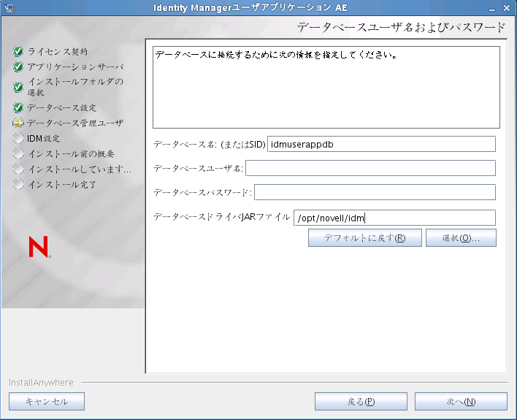Focus the データベースパスワード input field
Screen dimensions: 517x420
click(375, 192)
